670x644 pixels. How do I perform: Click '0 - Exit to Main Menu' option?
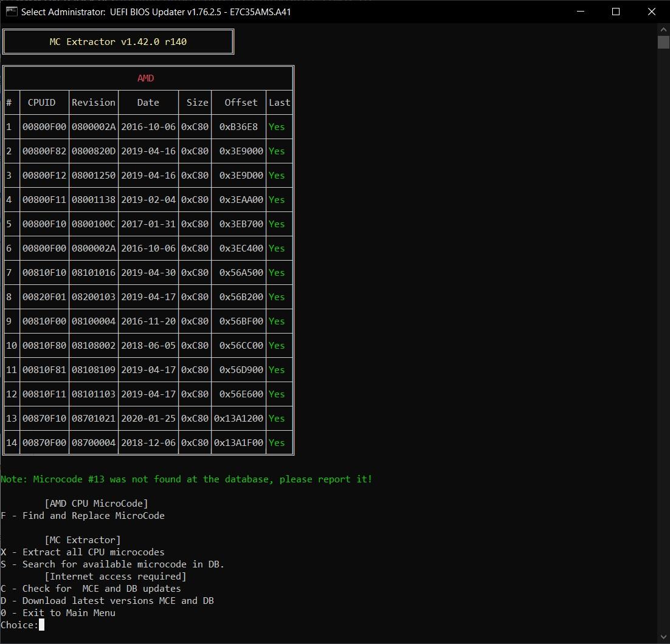tap(58, 613)
